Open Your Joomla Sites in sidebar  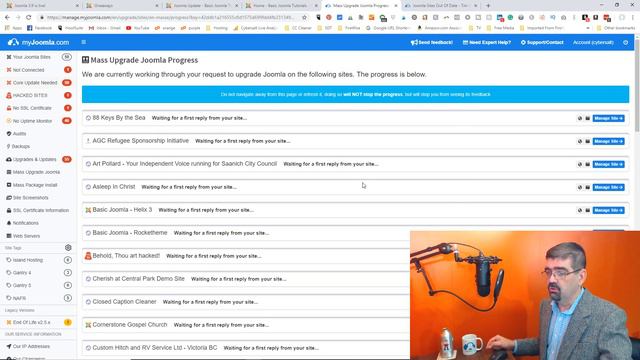click(x=31, y=57)
